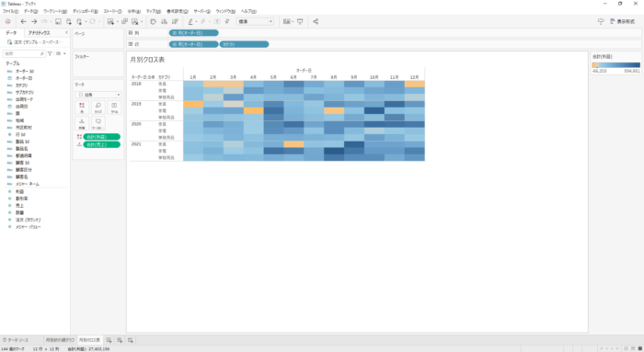The height and width of the screenshot is (352, 644).
Task: Open the データ menu
Action: coord(30,11)
